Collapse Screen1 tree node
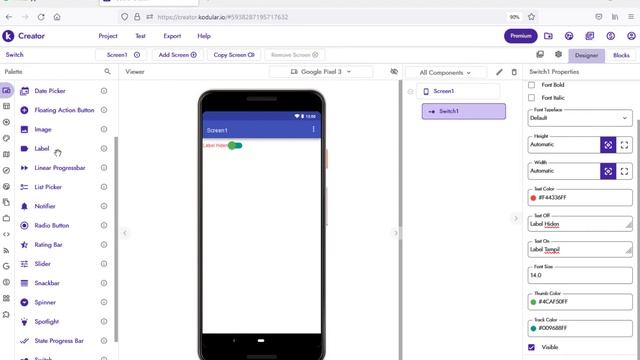The width and height of the screenshot is (640, 360). pyautogui.click(x=411, y=91)
